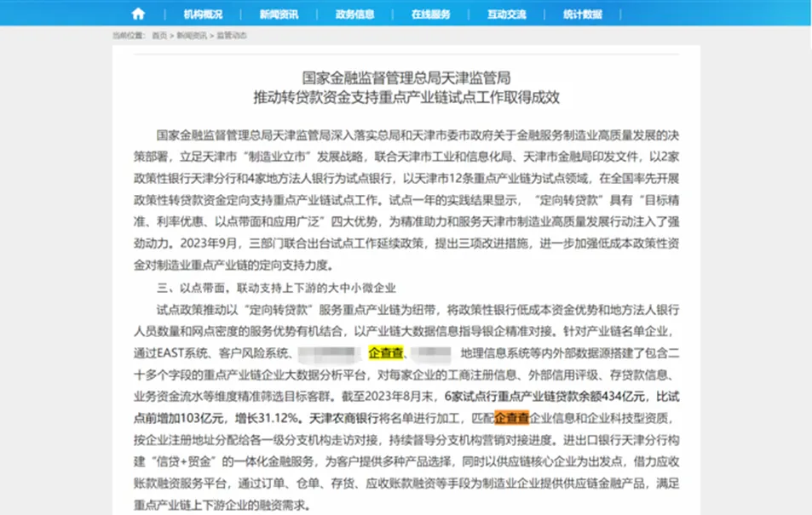
Task: Select the 政务信息 navigation item
Action: (x=354, y=14)
